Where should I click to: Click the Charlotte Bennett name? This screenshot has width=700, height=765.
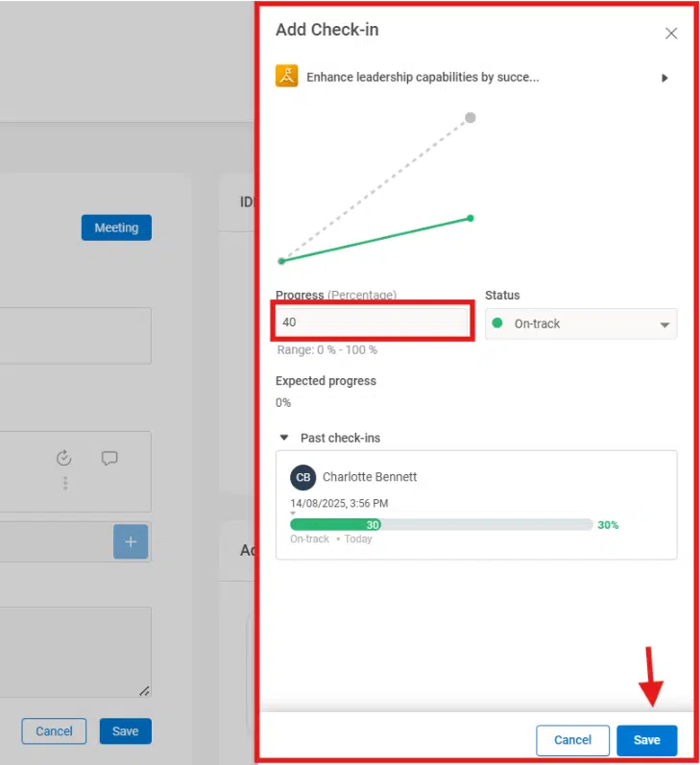[370, 477]
